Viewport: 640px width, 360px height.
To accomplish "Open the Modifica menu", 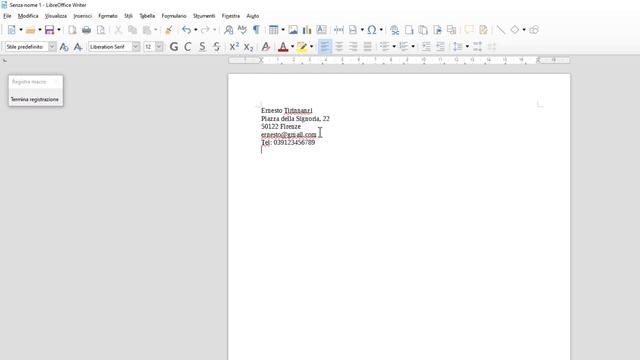I will coord(28,16).
